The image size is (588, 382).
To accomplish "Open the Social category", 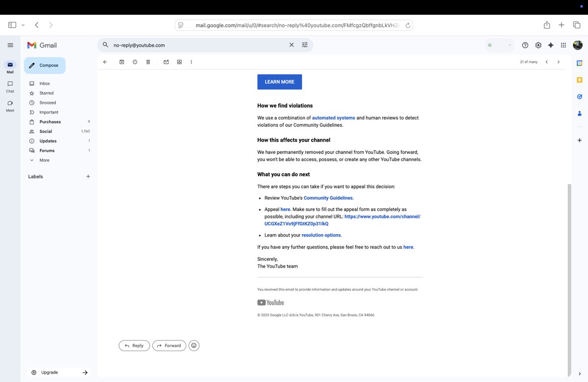I will 46,131.
